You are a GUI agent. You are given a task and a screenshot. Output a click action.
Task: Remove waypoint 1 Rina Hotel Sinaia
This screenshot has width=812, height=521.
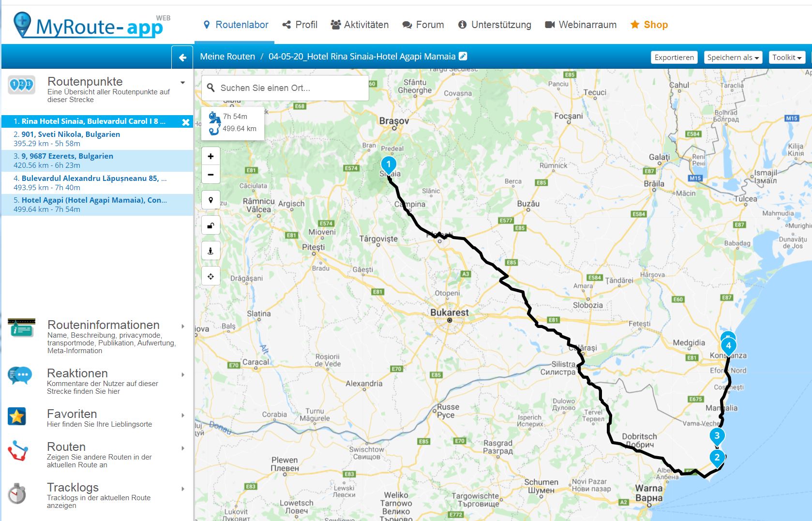tap(185, 122)
